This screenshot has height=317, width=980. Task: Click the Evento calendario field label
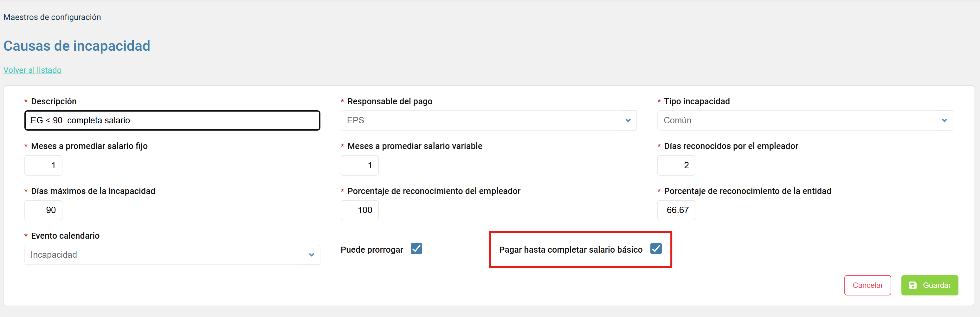tap(65, 236)
